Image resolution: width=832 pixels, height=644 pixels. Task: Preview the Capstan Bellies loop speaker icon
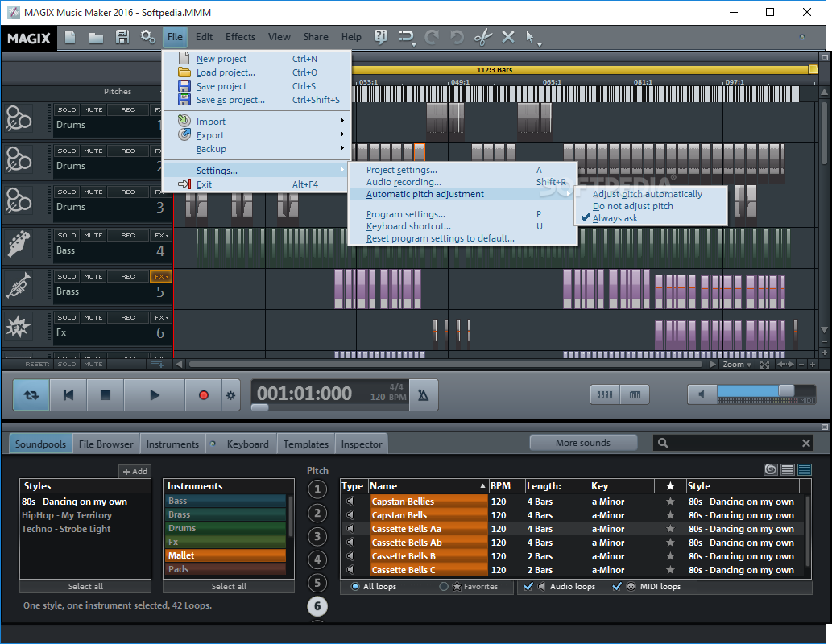click(350, 502)
